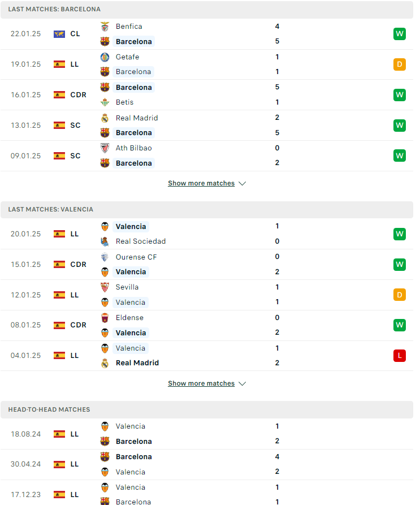420x505 pixels.
Task: Click the Sevilla club crest icon
Action: tap(105, 287)
